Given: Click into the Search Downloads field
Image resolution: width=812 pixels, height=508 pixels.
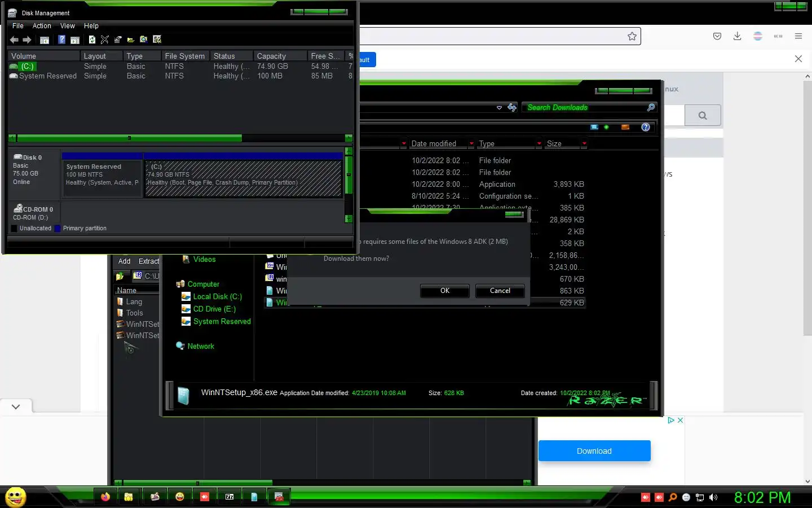Looking at the screenshot, I should (584, 108).
